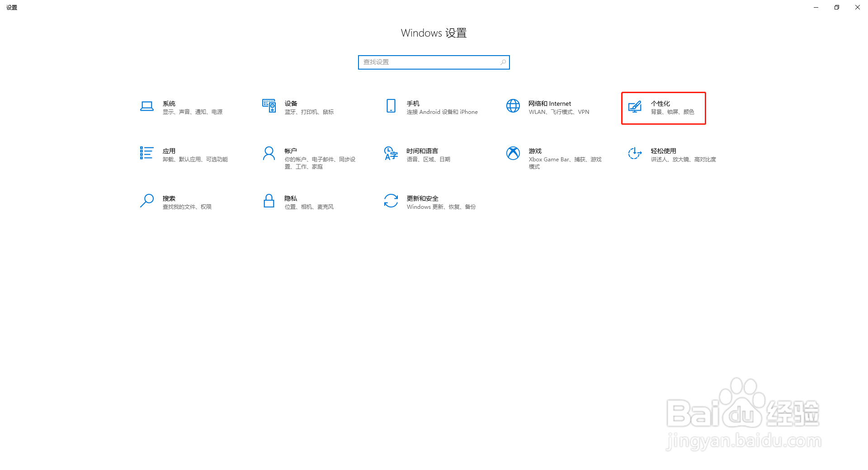The width and height of the screenshot is (868, 470).
Task: Click the 查找我的文件、权限 description
Action: (x=187, y=207)
